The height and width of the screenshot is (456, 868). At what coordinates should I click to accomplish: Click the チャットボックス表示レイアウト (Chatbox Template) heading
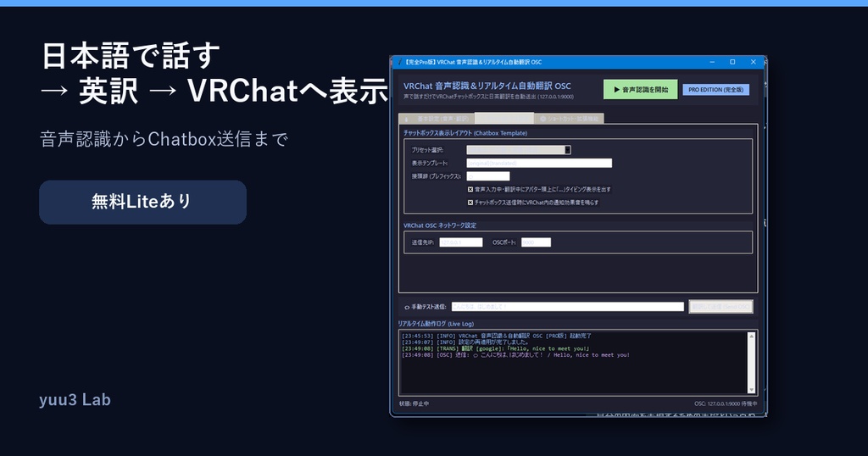point(465,133)
